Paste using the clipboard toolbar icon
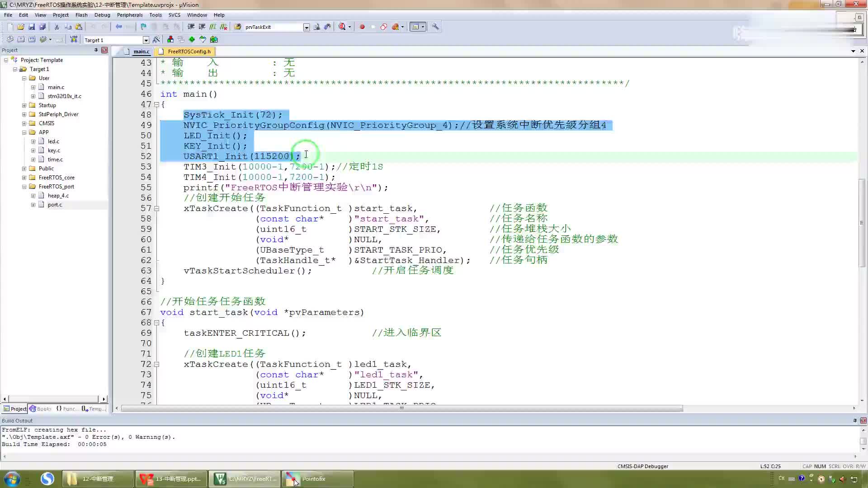 click(79, 27)
